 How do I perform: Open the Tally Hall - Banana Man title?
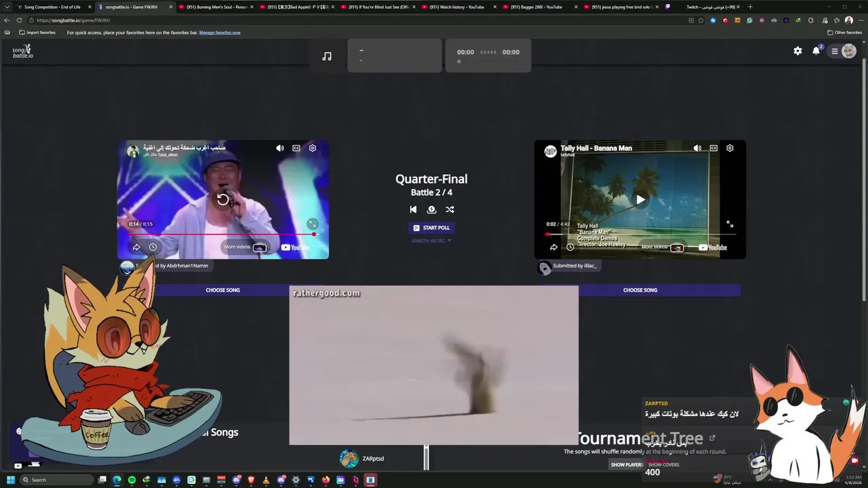596,148
